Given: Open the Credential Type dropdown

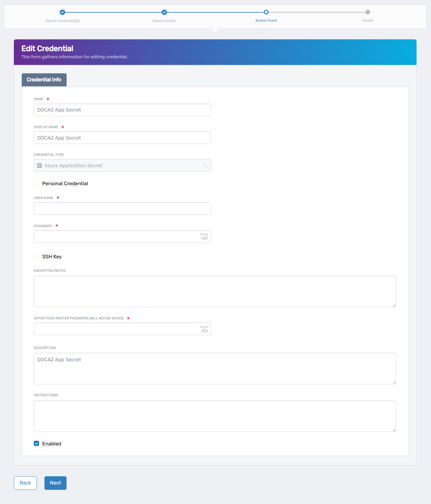Looking at the screenshot, I should (205, 165).
